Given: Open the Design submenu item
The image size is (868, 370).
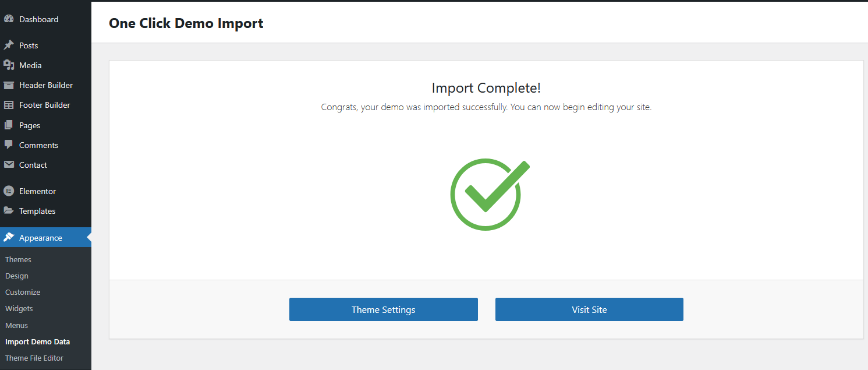Looking at the screenshot, I should click(17, 276).
